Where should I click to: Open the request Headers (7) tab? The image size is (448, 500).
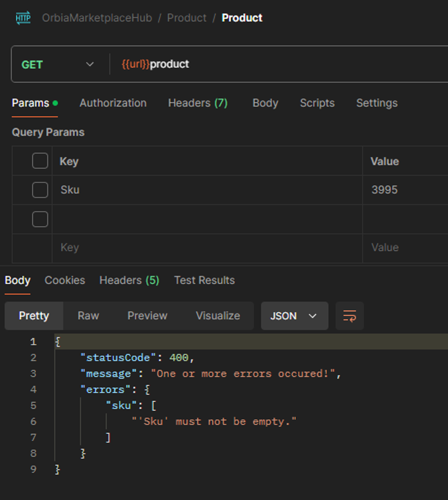click(197, 103)
